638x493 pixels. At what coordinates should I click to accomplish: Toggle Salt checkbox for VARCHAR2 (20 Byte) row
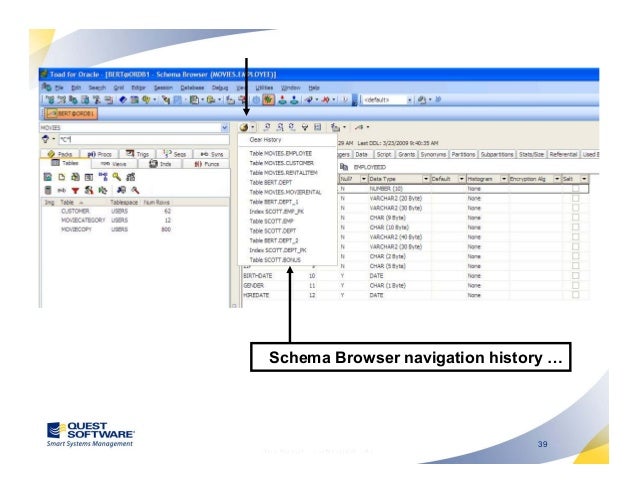tap(576, 199)
